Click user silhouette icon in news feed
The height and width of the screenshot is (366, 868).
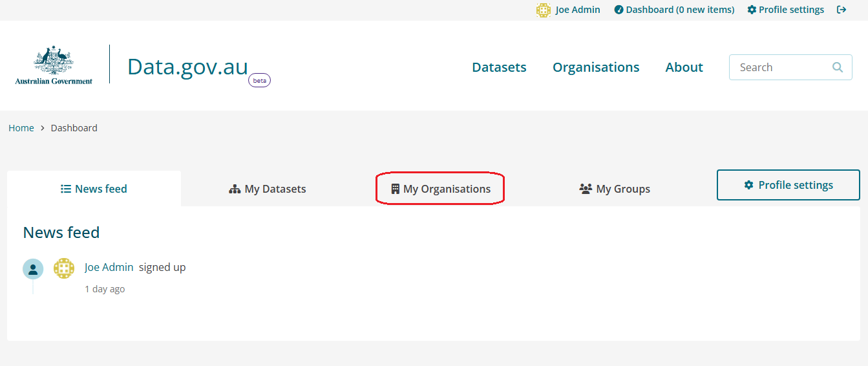[x=33, y=269]
